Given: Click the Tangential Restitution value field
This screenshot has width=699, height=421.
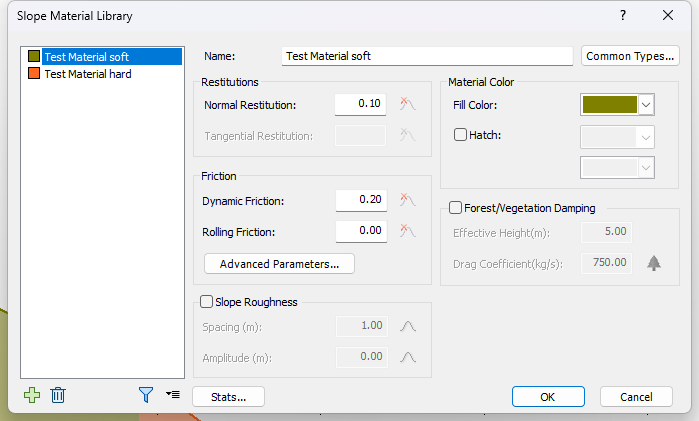Looking at the screenshot, I should click(360, 135).
